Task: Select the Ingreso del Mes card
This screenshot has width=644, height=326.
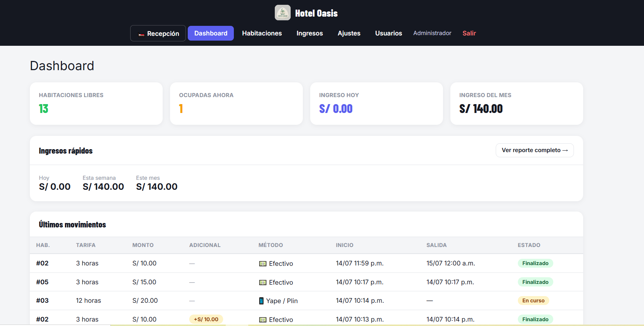Action: [516, 103]
